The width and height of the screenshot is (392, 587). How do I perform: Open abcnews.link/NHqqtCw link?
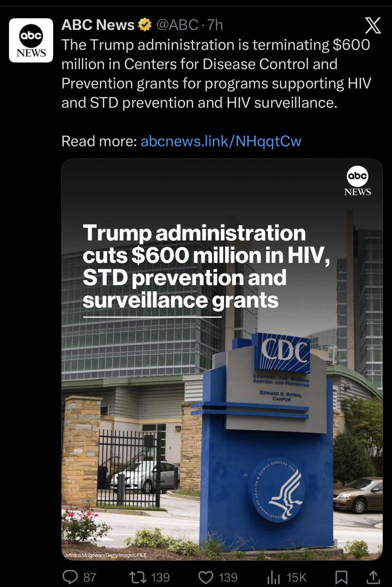coord(221,141)
